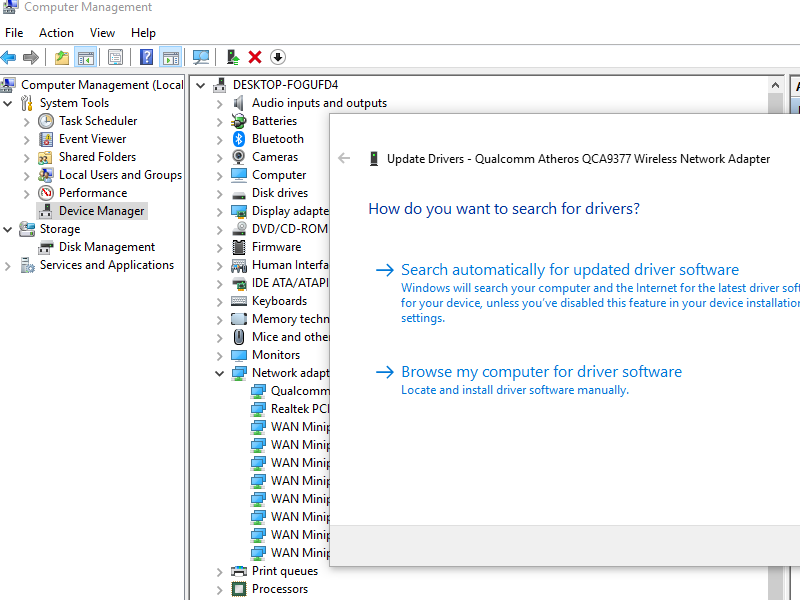Click the Batteries category icon
The height and width of the screenshot is (600, 800).
click(239, 121)
